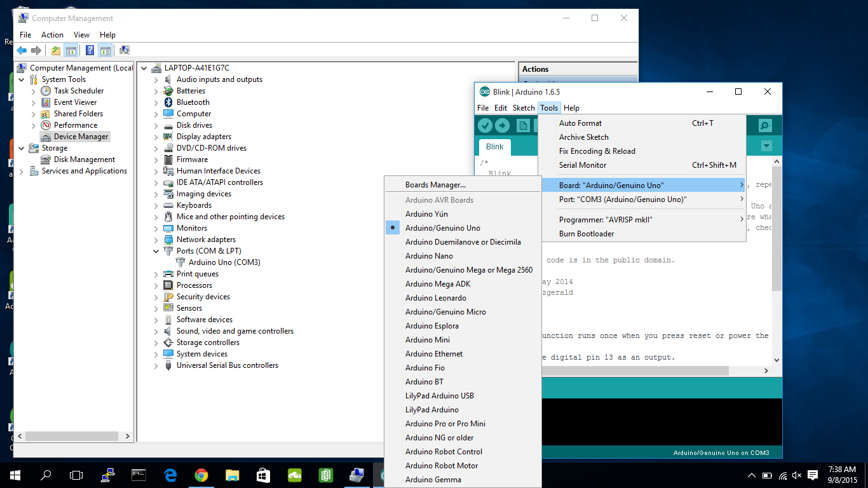The image size is (868, 488).
Task: Click the New sketch icon in Arduino toolbar
Action: pos(523,126)
